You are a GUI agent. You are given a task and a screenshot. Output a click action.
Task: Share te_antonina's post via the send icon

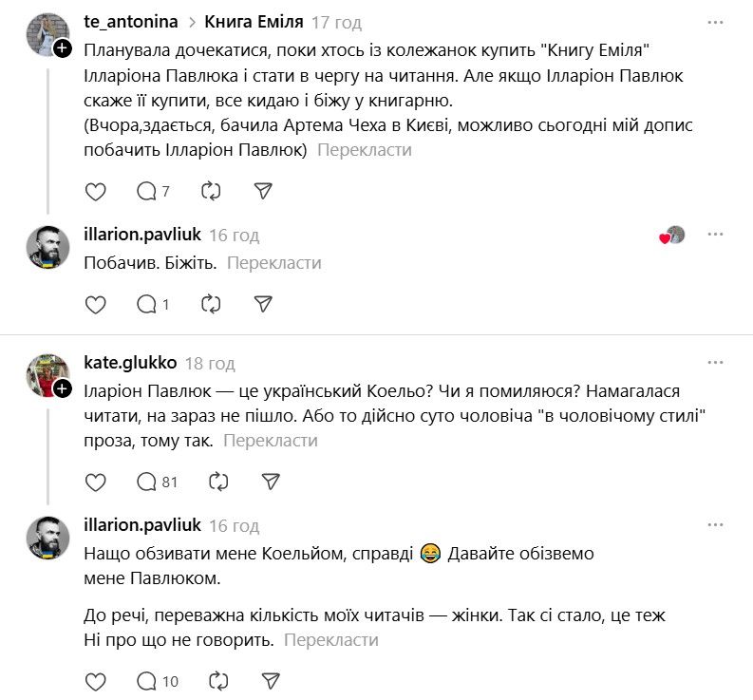(264, 191)
